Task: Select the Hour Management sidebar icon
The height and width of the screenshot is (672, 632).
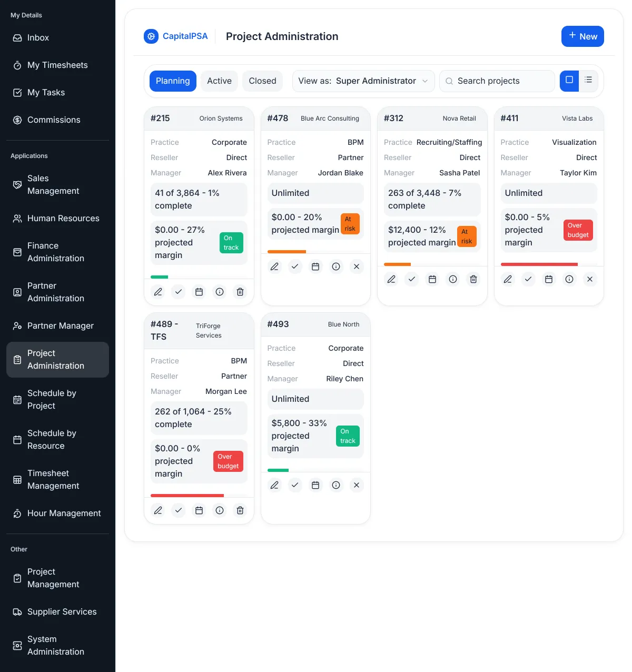Action: (16, 513)
